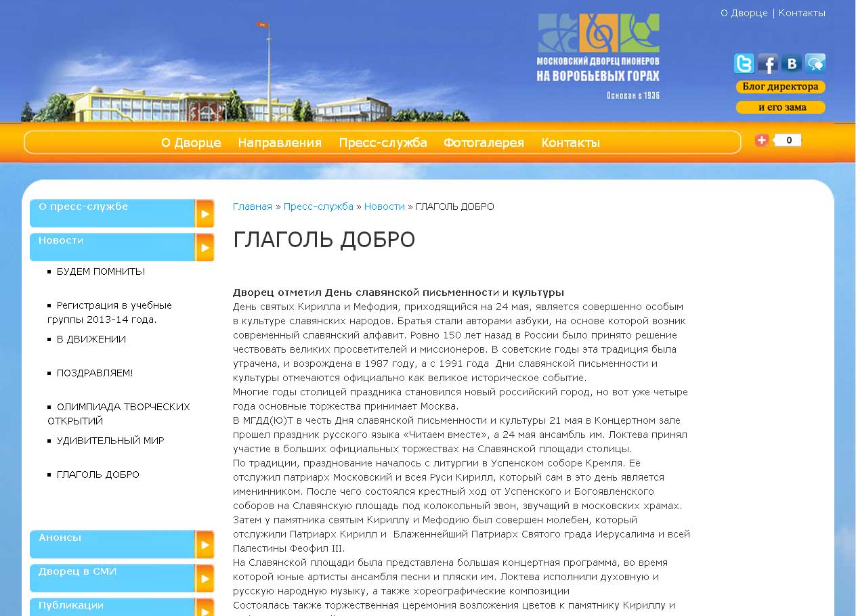Go to Главная breadcrumb link

(x=253, y=206)
